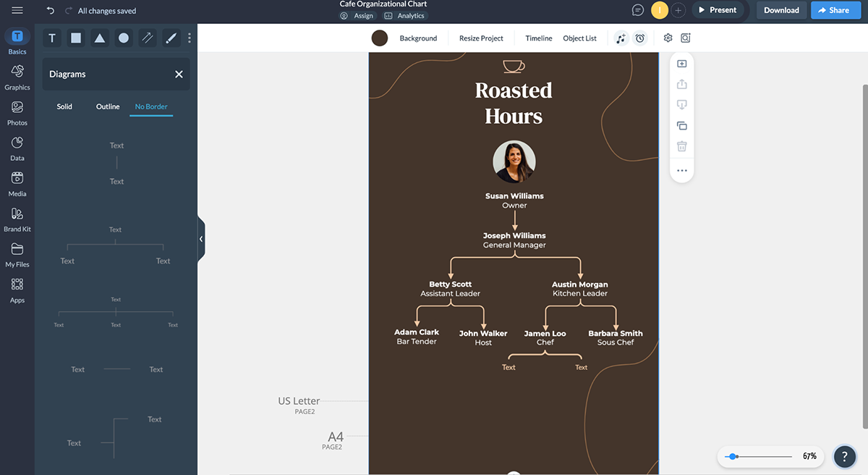Switch to the Solid diagrams tab
Viewport: 868px width, 475px height.
pyautogui.click(x=64, y=106)
